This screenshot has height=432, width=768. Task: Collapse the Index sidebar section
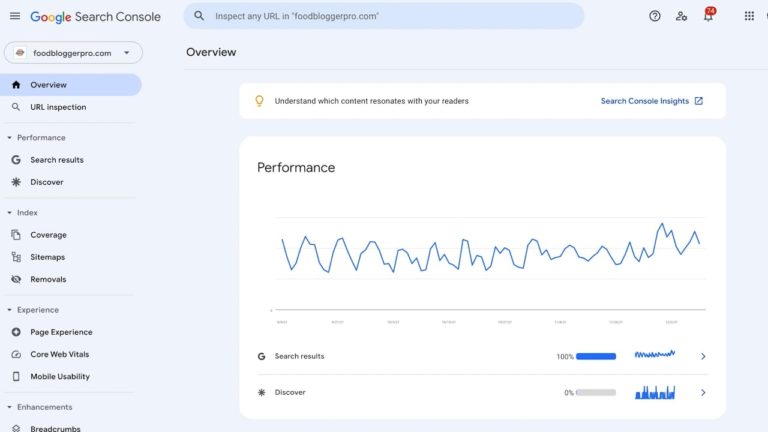click(9, 213)
